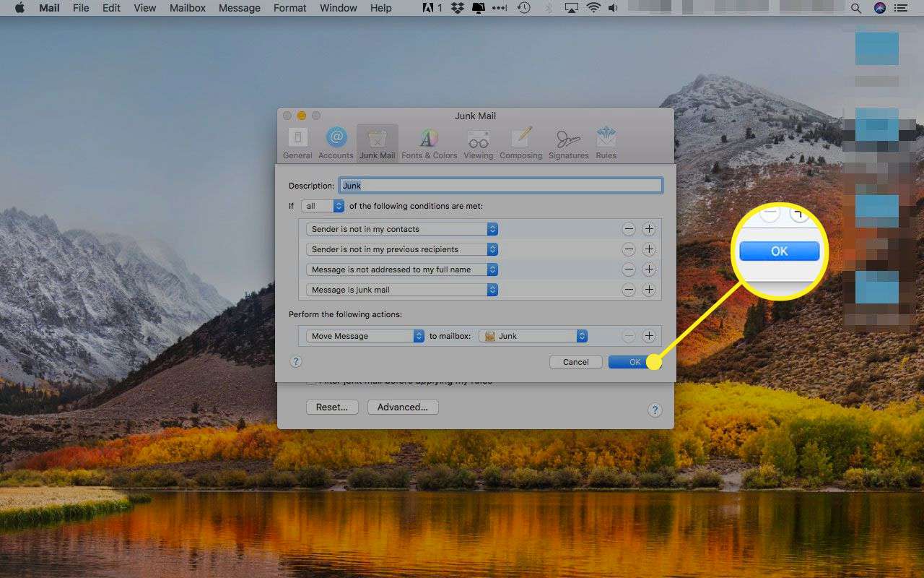Open the Accounts preferences pane
The width and height of the screenshot is (924, 578).
[x=336, y=143]
